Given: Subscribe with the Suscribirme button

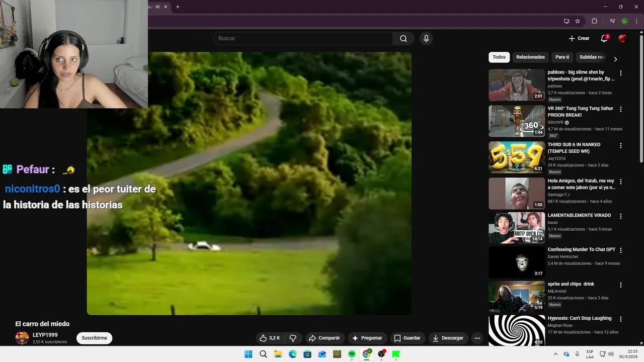Looking at the screenshot, I should point(94,338).
